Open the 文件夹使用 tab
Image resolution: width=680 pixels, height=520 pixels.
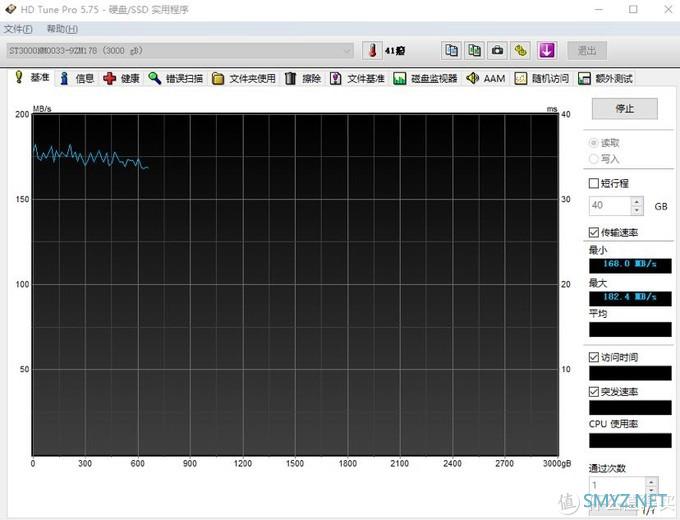(244, 78)
